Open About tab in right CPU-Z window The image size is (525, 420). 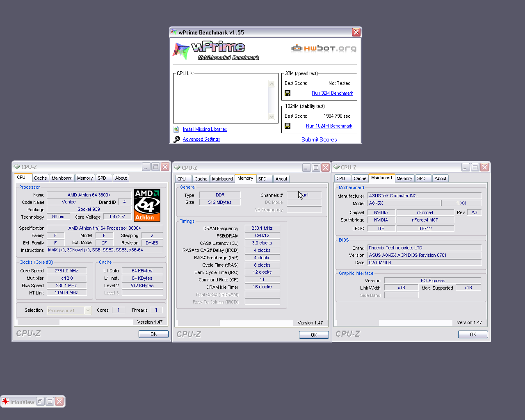tap(441, 178)
